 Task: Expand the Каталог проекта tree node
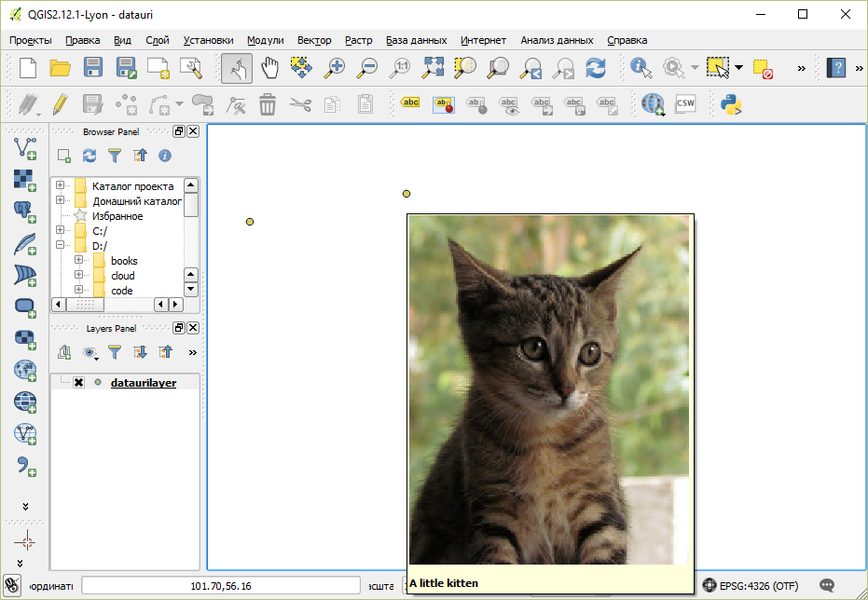[x=61, y=186]
